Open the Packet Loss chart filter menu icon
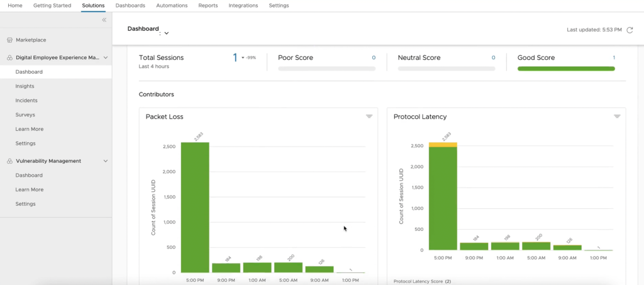The width and height of the screenshot is (644, 285). pyautogui.click(x=369, y=116)
